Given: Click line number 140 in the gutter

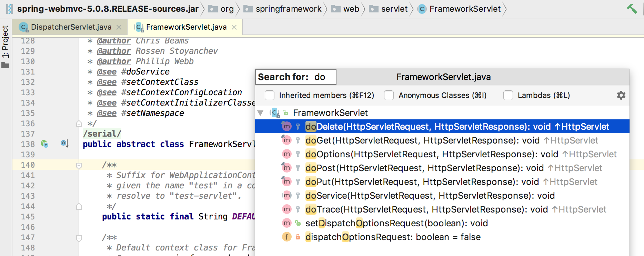Looking at the screenshot, I should click(28, 165).
